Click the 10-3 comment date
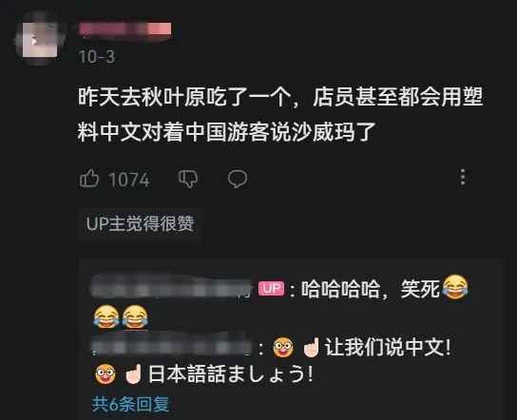This screenshot has width=517, height=420. (97, 57)
